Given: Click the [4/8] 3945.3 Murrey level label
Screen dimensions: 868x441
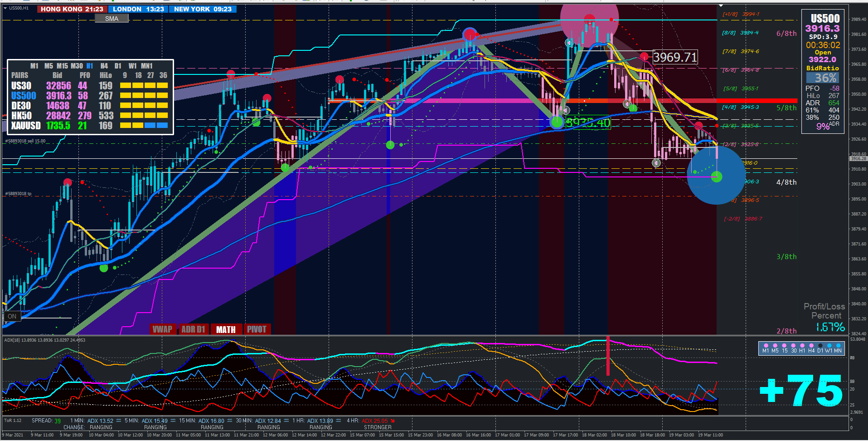Looking at the screenshot, I should [x=740, y=107].
